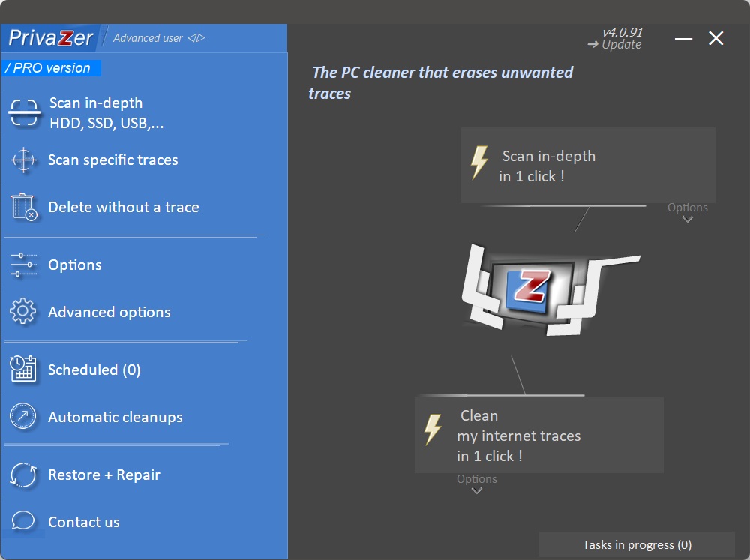Open Scan in-depth HDD, SSD, USB menu item
Image resolution: width=750 pixels, height=560 pixels.
tap(106, 113)
